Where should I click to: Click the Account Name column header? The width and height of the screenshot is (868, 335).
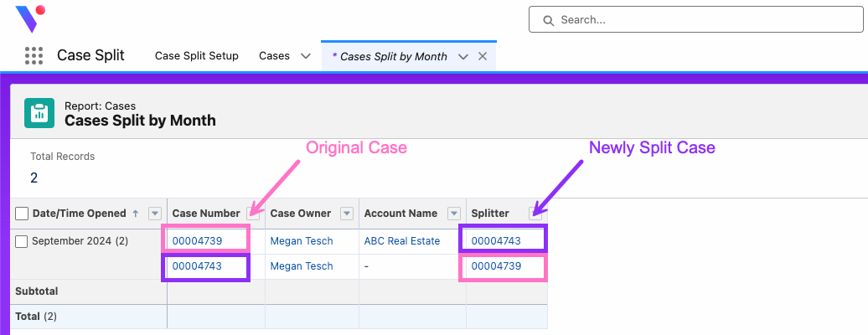(x=400, y=214)
